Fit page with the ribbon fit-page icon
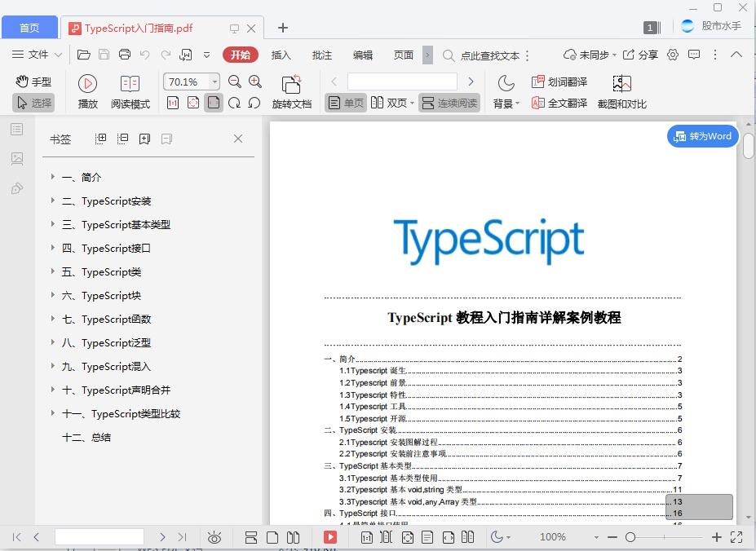The width and height of the screenshot is (756, 551). coord(193,103)
